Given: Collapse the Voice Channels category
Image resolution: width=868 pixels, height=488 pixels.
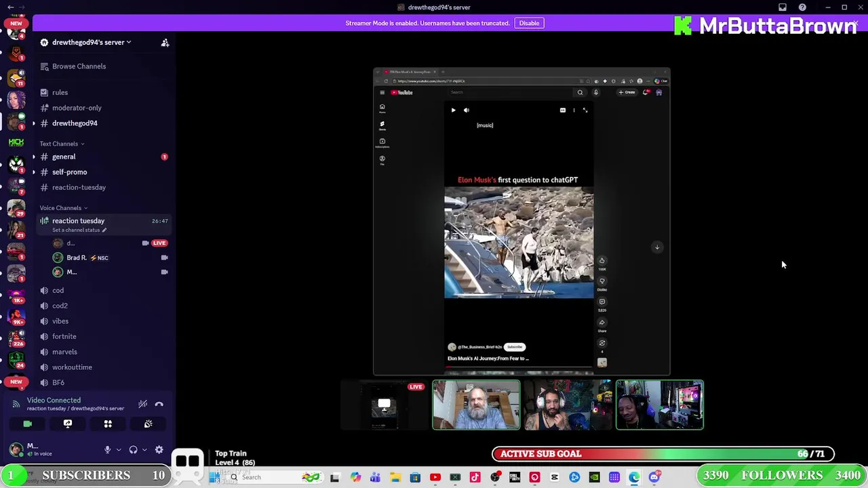Looking at the screenshot, I should (x=63, y=208).
